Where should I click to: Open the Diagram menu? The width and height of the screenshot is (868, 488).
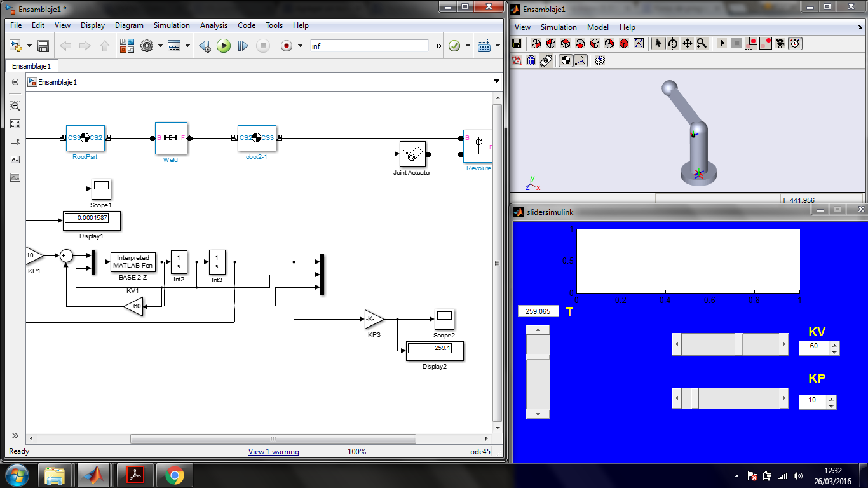tap(129, 25)
